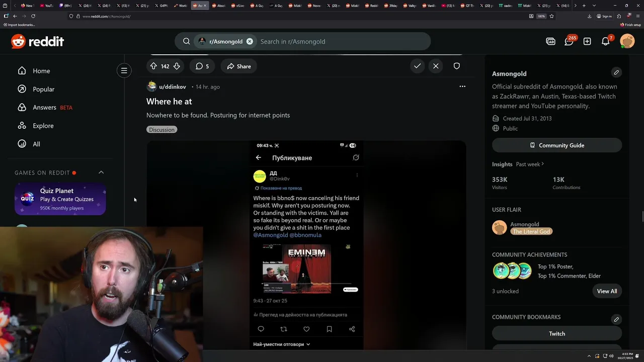Share the post via the Share button
Viewport: 644px width, 362px height.
click(238, 66)
